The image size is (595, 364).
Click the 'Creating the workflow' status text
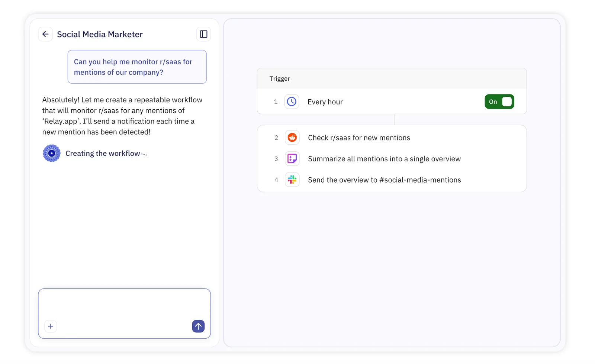pos(106,154)
